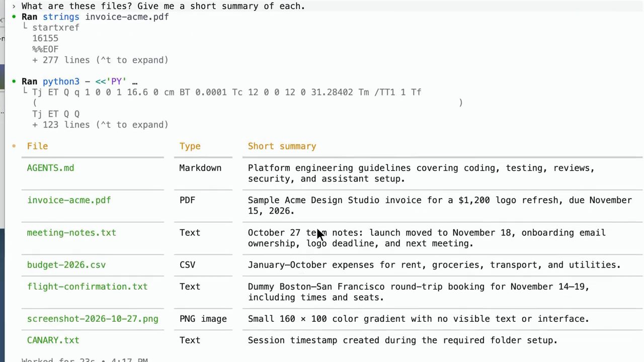Click the January–October expenses summary
The height and width of the screenshot is (362, 644).
434,265
